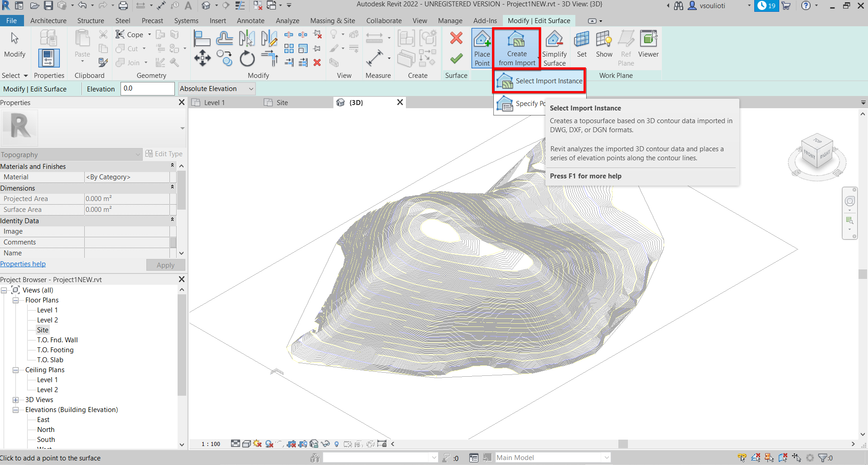Expand the 3D Views tree node
This screenshot has width=868, height=465.
[x=16, y=400]
